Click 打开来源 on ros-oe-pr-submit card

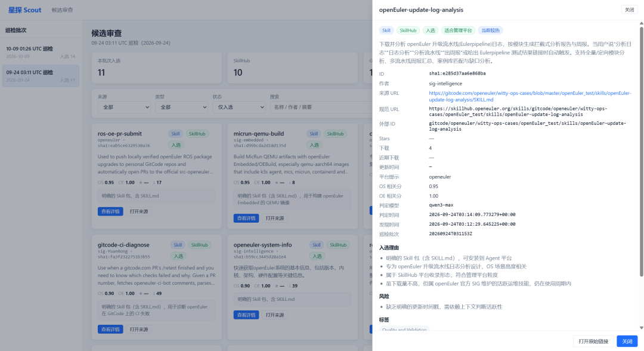click(139, 211)
